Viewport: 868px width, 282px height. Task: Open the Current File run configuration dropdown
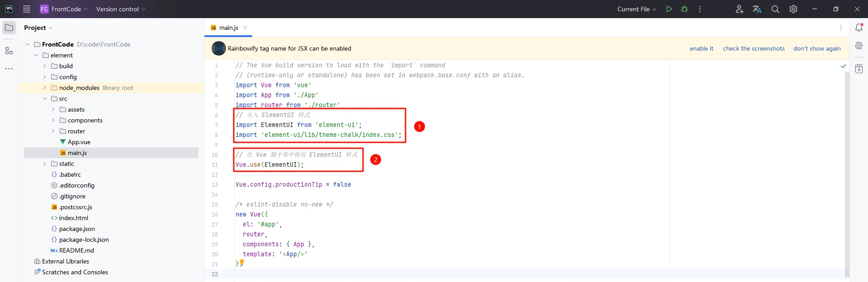point(637,9)
